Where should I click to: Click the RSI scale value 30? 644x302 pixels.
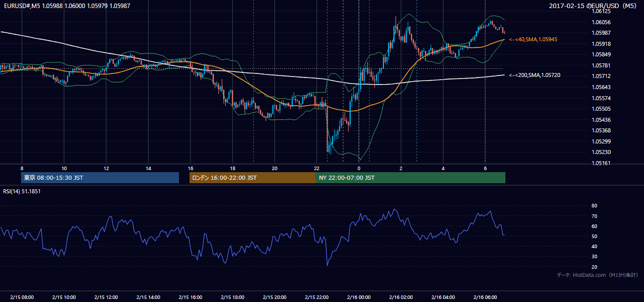(x=595, y=257)
